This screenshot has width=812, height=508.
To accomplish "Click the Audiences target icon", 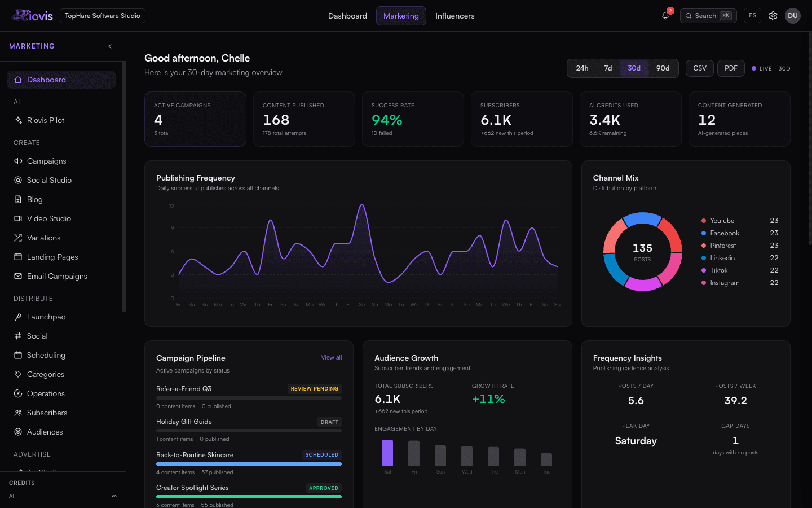I will click(18, 432).
